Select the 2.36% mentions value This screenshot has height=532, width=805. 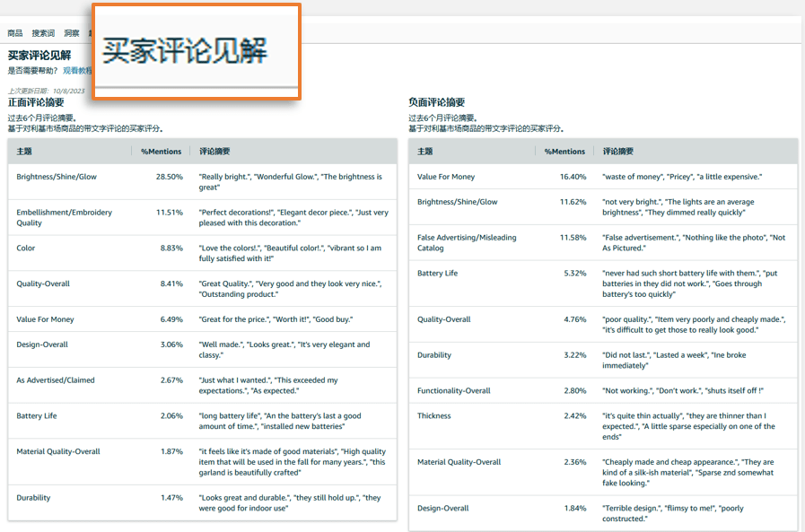coord(575,462)
